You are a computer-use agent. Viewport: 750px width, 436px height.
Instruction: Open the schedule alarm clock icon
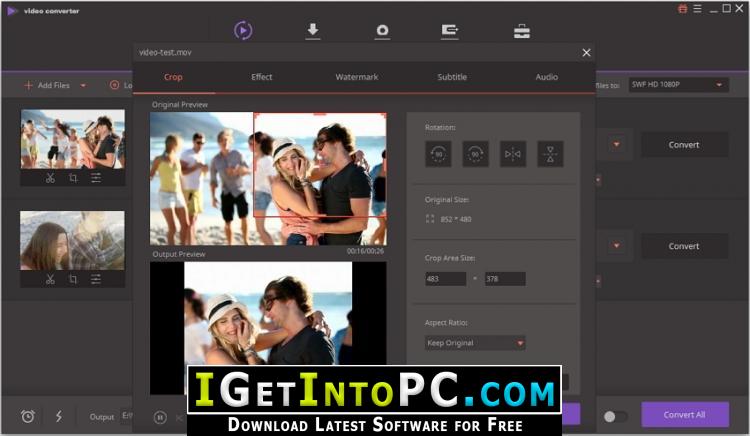pos(28,416)
